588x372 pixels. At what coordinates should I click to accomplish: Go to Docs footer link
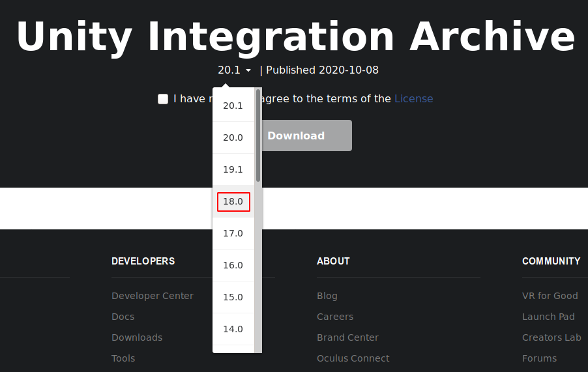point(123,317)
